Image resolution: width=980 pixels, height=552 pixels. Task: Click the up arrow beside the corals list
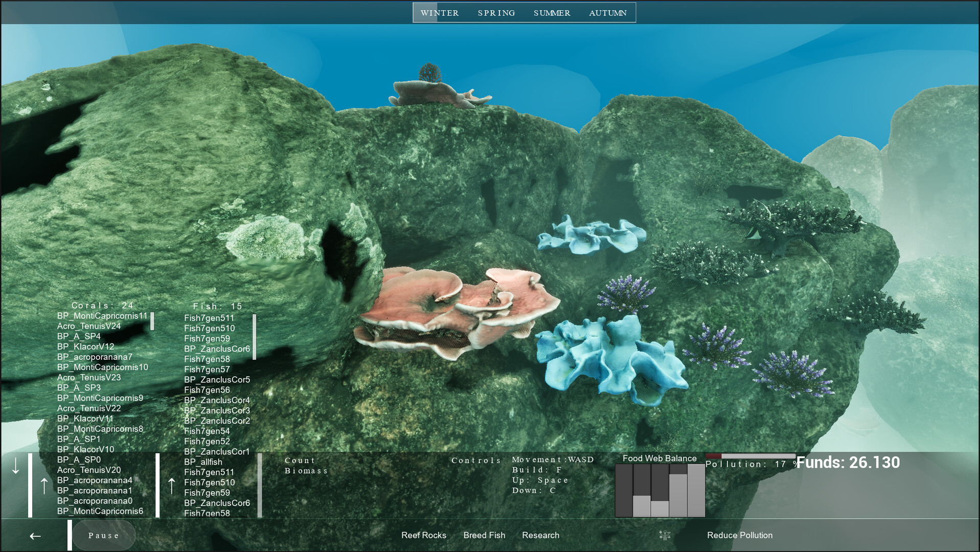coord(44,486)
